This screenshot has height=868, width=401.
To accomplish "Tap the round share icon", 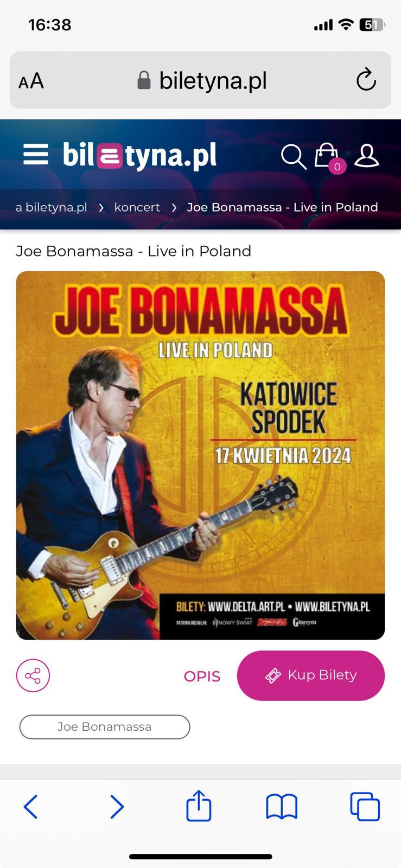I will 33,675.
